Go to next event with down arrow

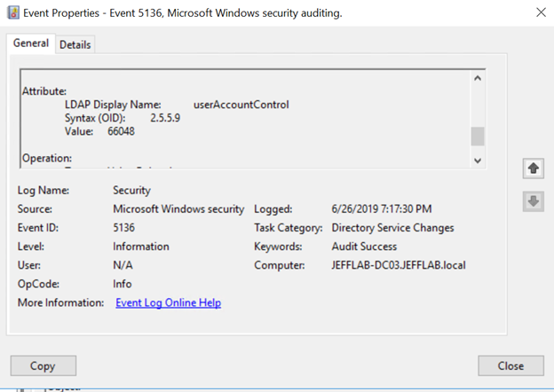coord(533,201)
